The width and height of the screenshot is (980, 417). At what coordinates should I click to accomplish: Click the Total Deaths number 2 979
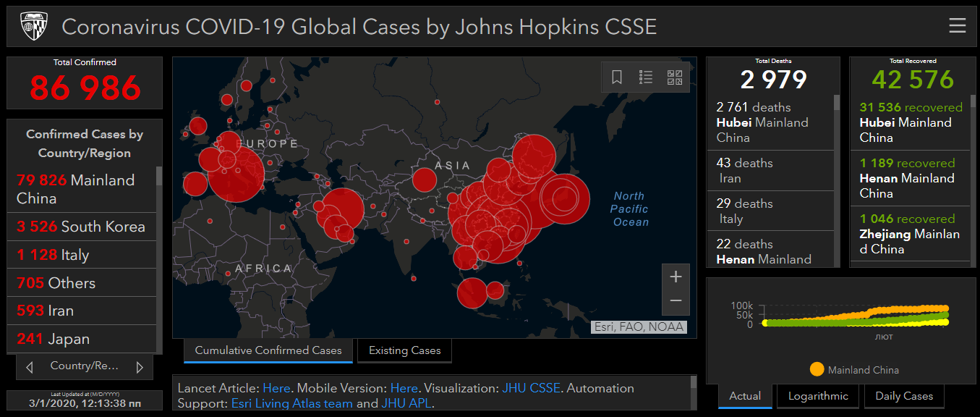click(x=773, y=80)
